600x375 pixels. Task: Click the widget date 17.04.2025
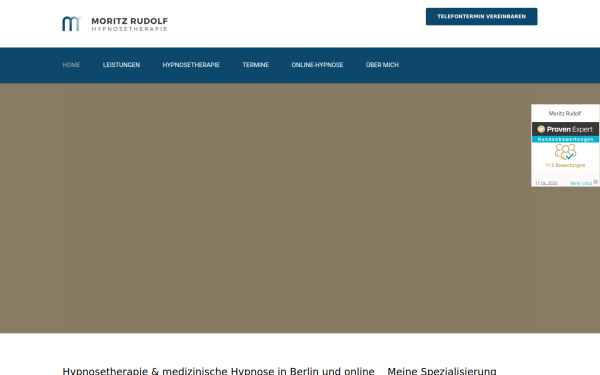(x=546, y=183)
